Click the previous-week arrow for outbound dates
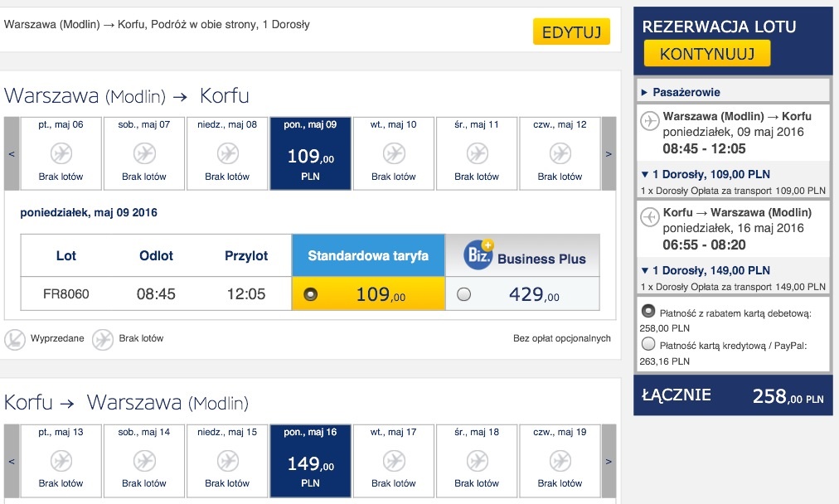 click(12, 153)
